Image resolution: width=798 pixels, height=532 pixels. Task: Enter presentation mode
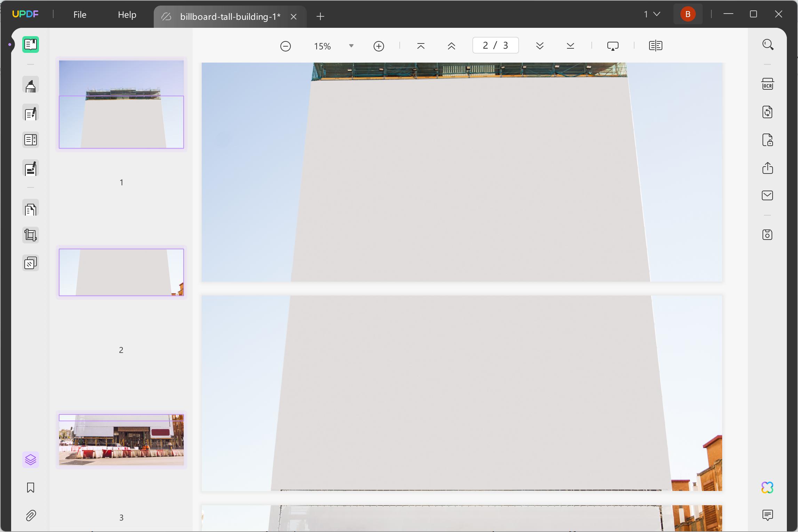[x=613, y=46]
